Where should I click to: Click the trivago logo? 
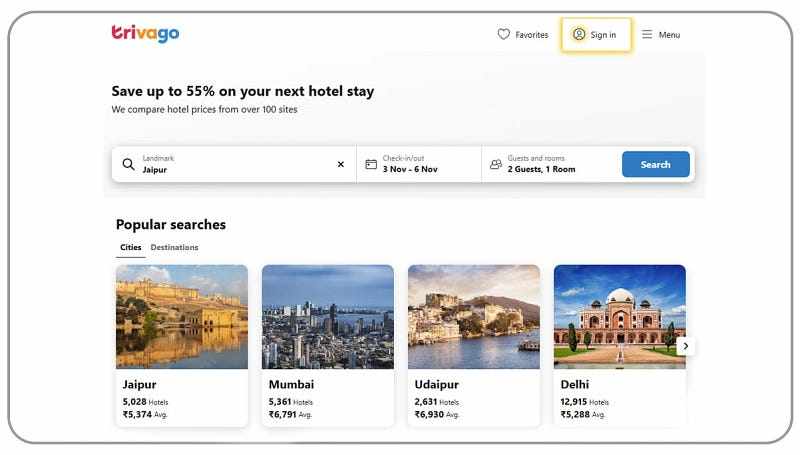tap(145, 34)
